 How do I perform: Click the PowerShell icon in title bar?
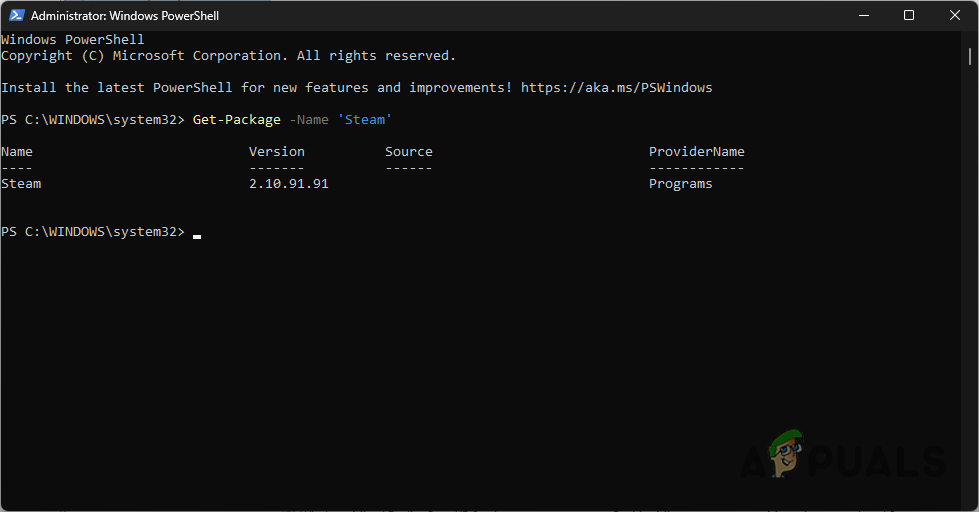click(x=16, y=15)
